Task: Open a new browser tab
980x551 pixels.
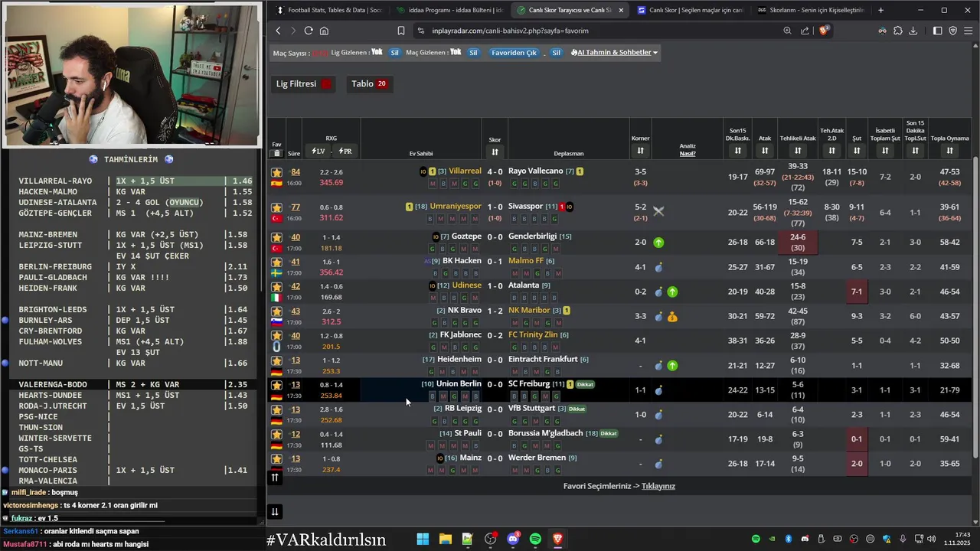Action: point(880,10)
